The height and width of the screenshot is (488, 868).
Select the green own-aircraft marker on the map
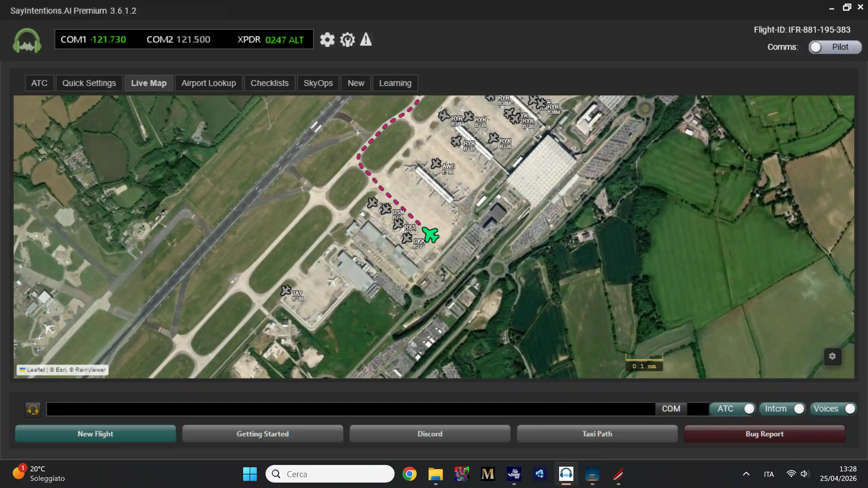pos(431,235)
